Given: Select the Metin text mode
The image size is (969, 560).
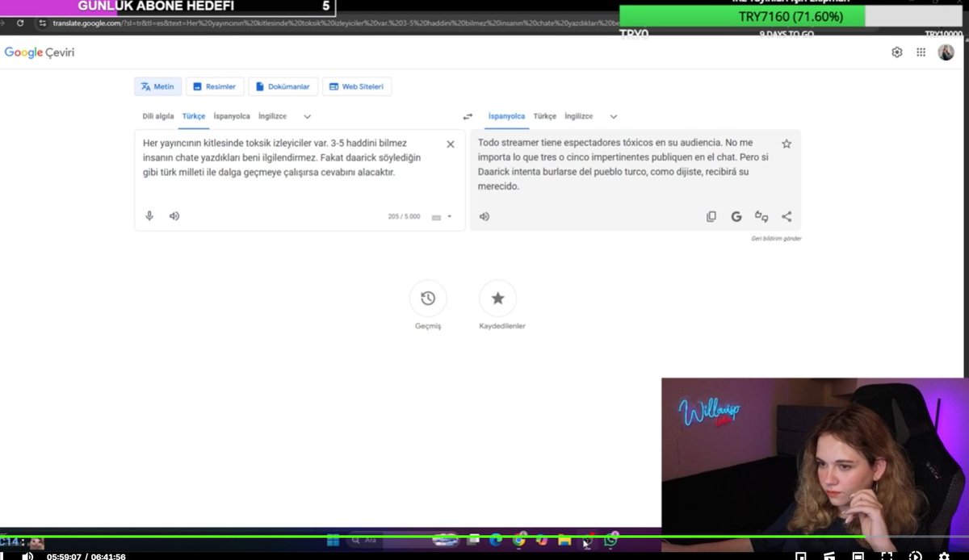Looking at the screenshot, I should tap(157, 86).
